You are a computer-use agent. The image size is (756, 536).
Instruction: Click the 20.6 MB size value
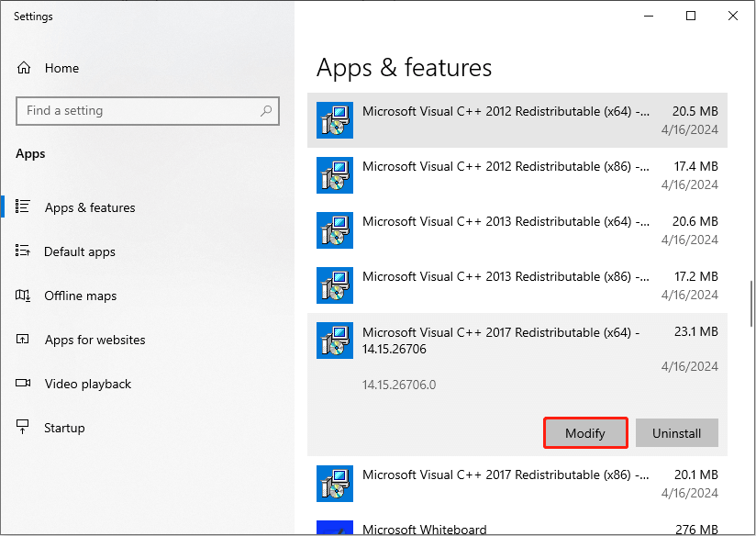pos(695,221)
